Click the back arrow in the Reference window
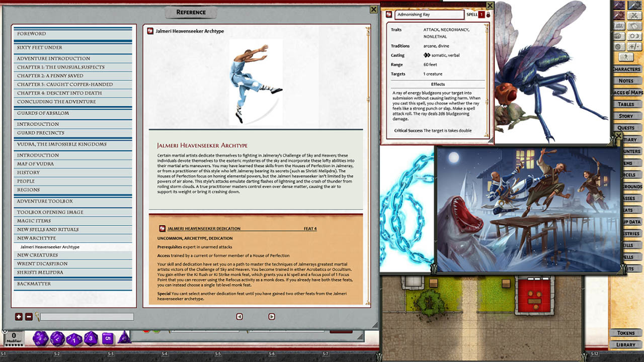 coord(239,317)
